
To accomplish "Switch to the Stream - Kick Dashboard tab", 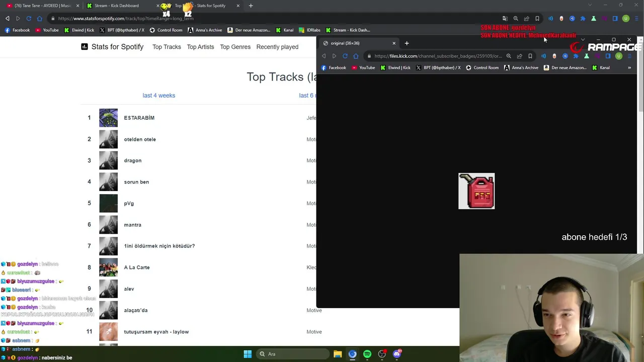I will [117, 6].
